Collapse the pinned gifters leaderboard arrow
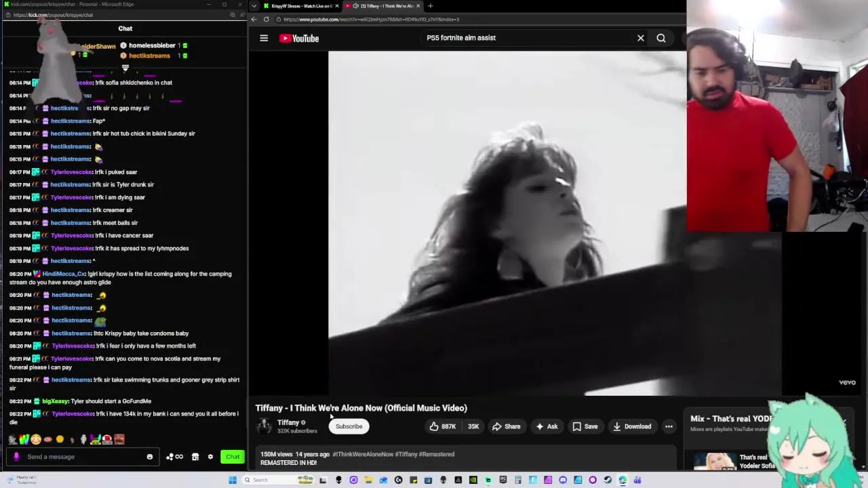The height and width of the screenshot is (488, 868). (125, 68)
